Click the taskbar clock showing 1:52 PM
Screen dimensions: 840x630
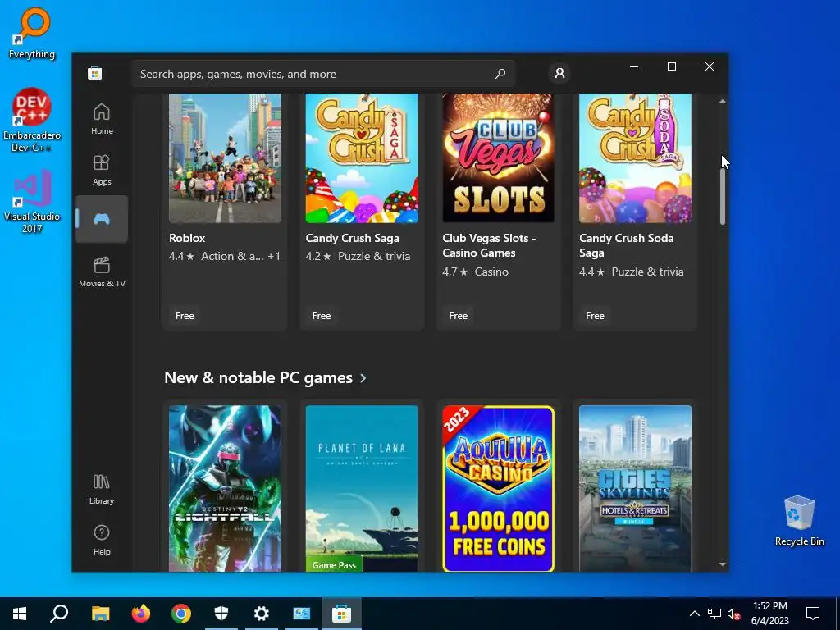769,614
